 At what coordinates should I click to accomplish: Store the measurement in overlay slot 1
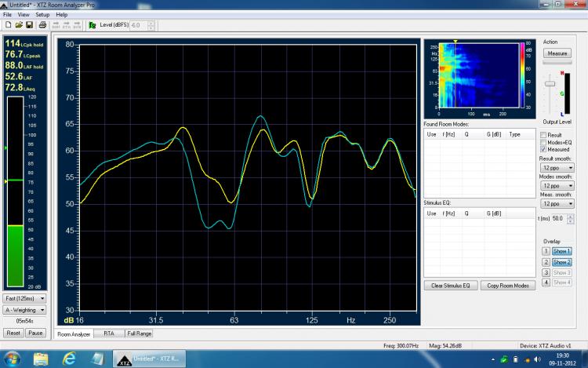(546, 251)
